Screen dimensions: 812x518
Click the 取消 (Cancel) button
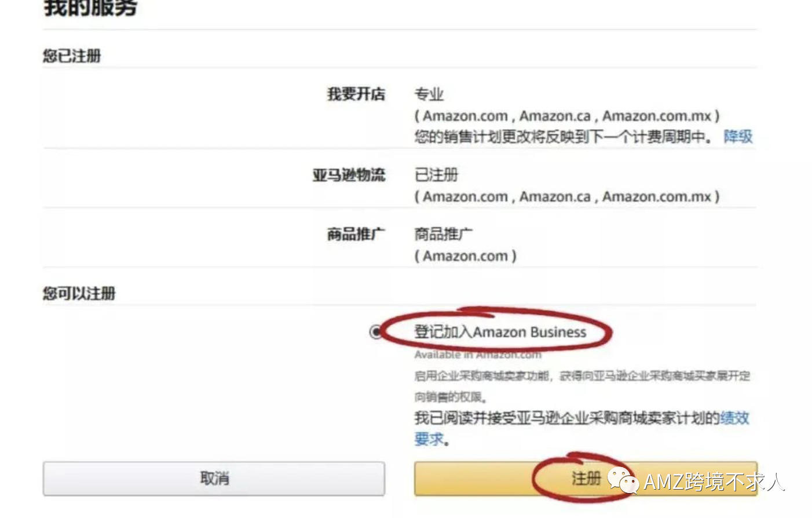(x=214, y=479)
